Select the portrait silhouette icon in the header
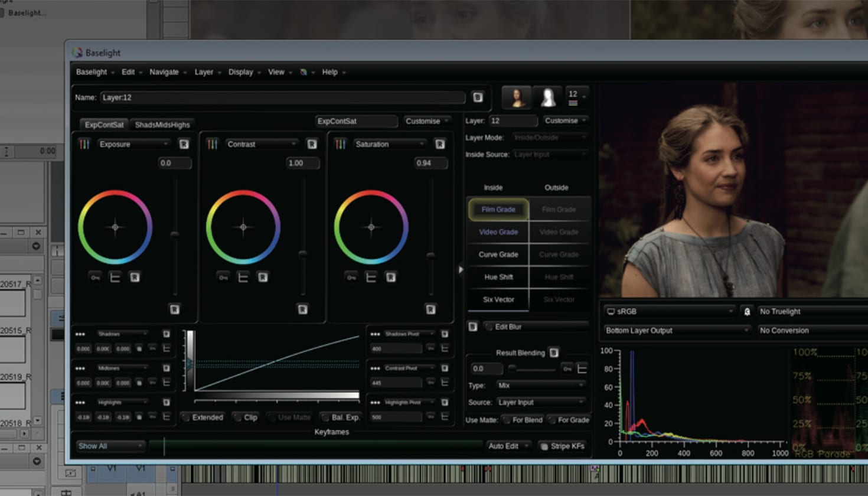Viewport: 868px width, 496px height. (547, 98)
